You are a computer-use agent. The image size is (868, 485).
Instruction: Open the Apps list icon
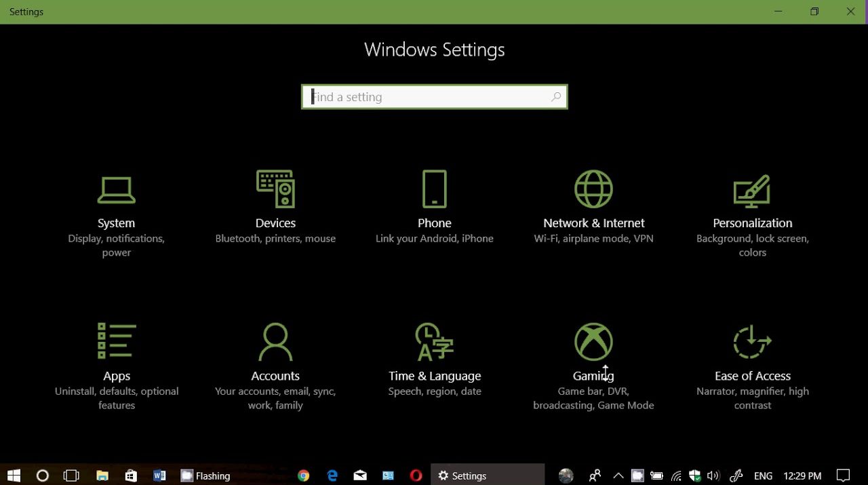117,341
